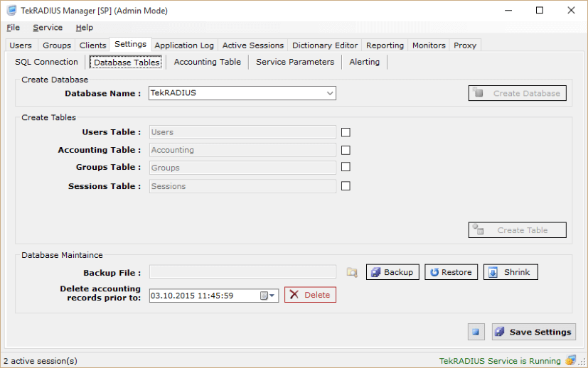
Task: Switch to the Groups tab
Action: (x=57, y=45)
